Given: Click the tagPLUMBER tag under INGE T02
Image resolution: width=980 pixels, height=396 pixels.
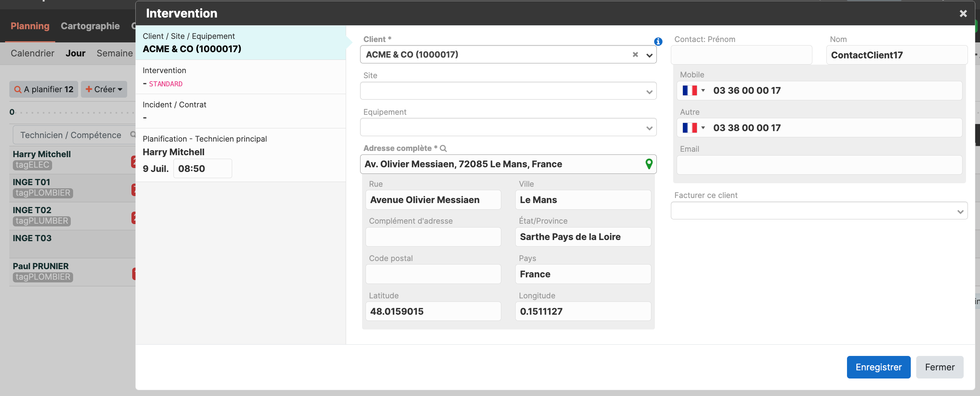Looking at the screenshot, I should [x=42, y=221].
